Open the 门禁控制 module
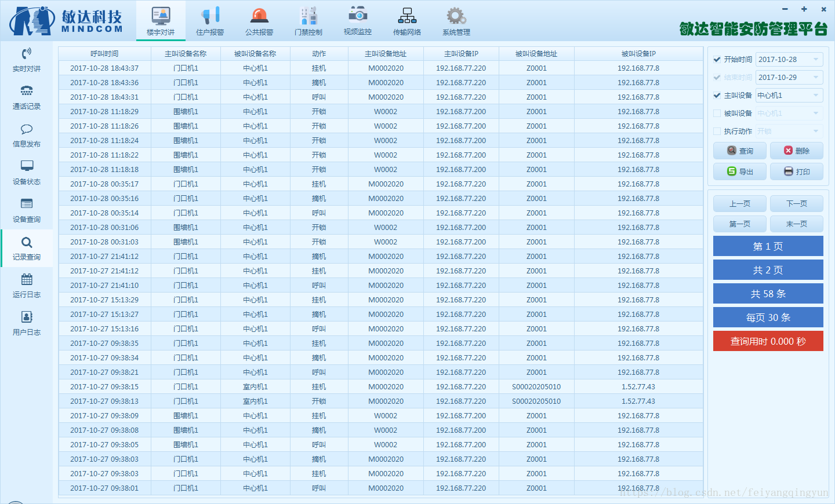835x504 pixels. (308, 21)
